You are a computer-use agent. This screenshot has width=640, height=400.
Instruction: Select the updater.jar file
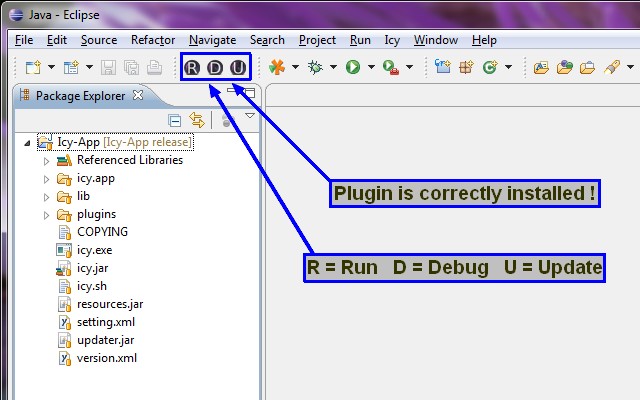coord(96,340)
